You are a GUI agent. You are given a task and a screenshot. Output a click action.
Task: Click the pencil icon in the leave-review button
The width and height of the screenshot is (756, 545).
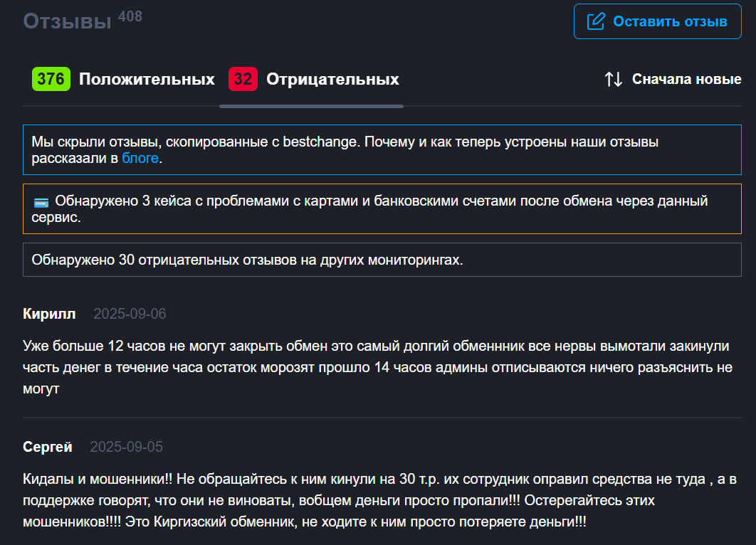point(596,21)
